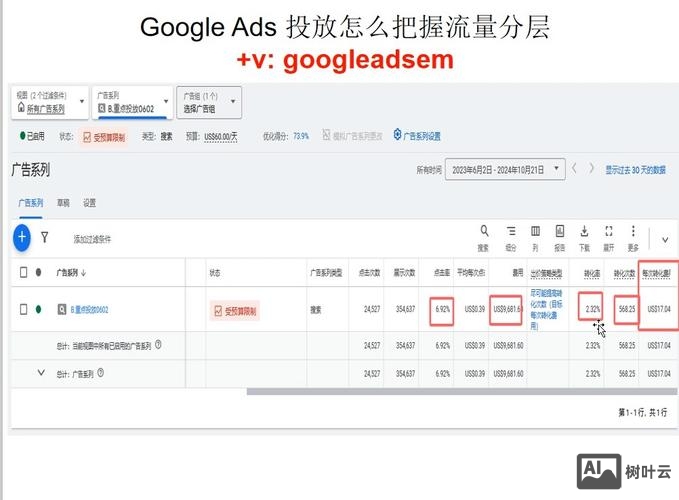
Task: Click the 354,637 impressions cell in campaign row
Action: click(x=405, y=309)
